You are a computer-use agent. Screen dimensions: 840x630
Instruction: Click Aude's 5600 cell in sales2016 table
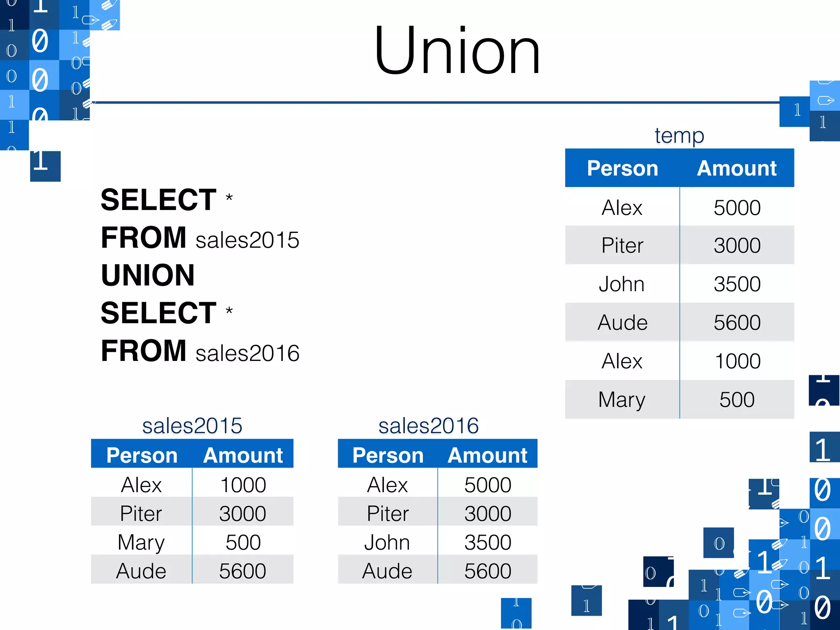click(488, 571)
